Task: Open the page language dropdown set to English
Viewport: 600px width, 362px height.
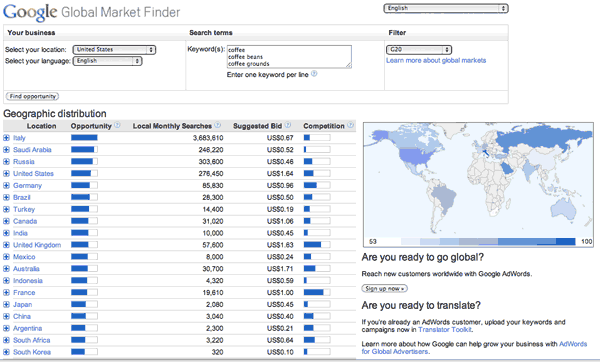Action: [446, 8]
